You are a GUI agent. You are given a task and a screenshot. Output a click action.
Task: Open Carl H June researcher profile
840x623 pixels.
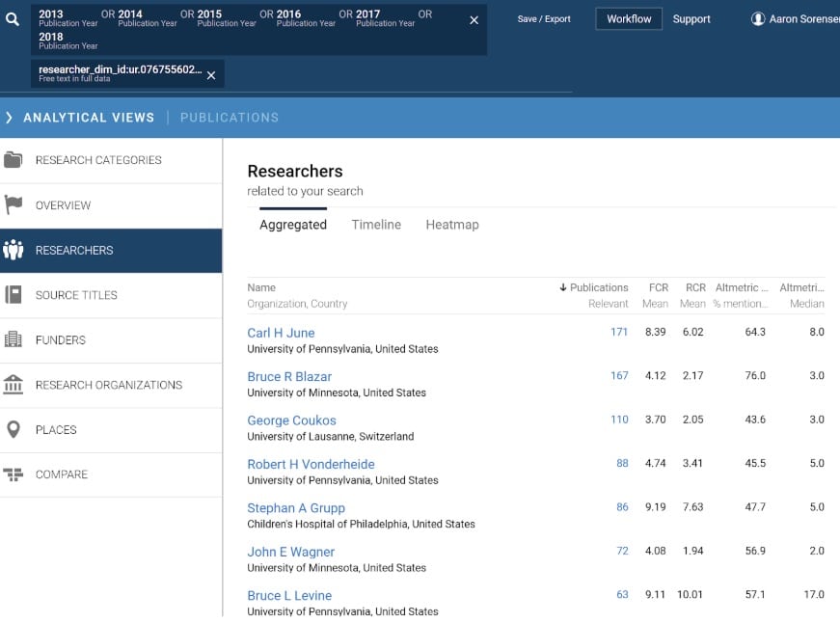281,333
